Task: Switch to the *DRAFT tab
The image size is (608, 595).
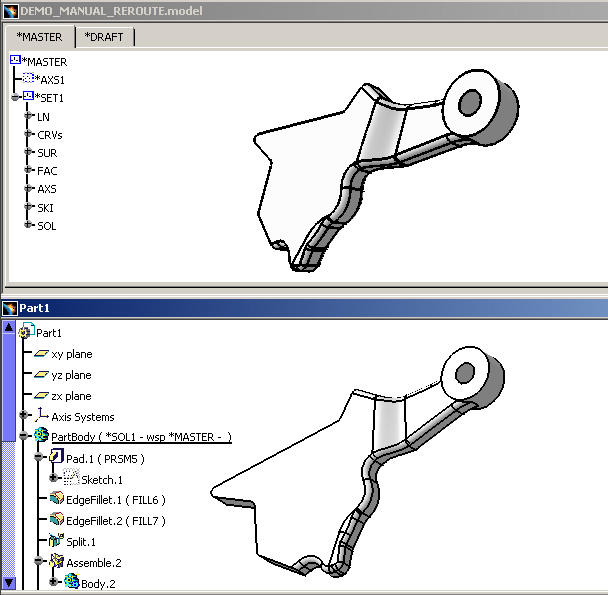Action: (104, 37)
